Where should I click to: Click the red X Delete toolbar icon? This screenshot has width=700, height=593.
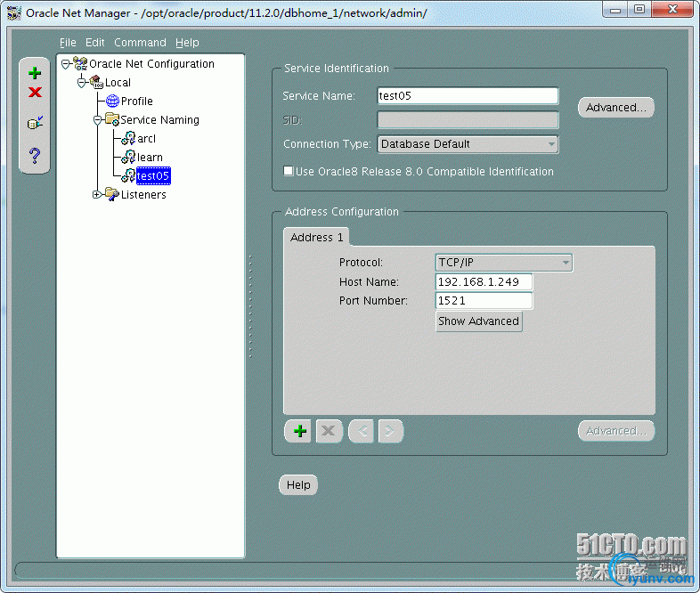(x=35, y=93)
